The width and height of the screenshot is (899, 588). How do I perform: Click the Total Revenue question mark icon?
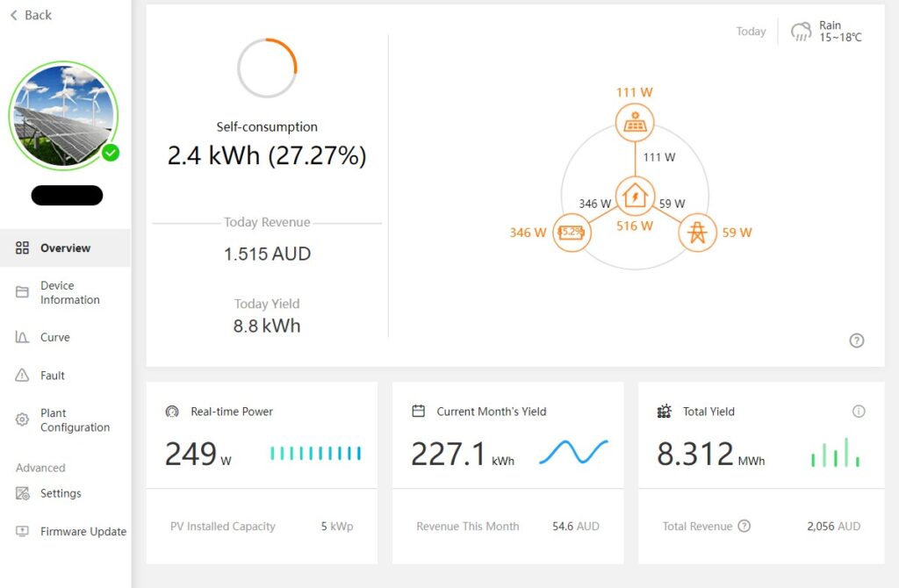(744, 527)
